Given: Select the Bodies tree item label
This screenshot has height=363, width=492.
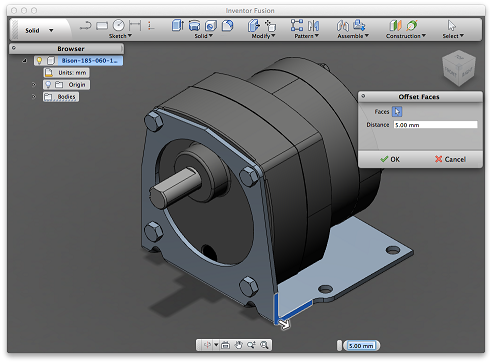Looking at the screenshot, I should (x=66, y=97).
